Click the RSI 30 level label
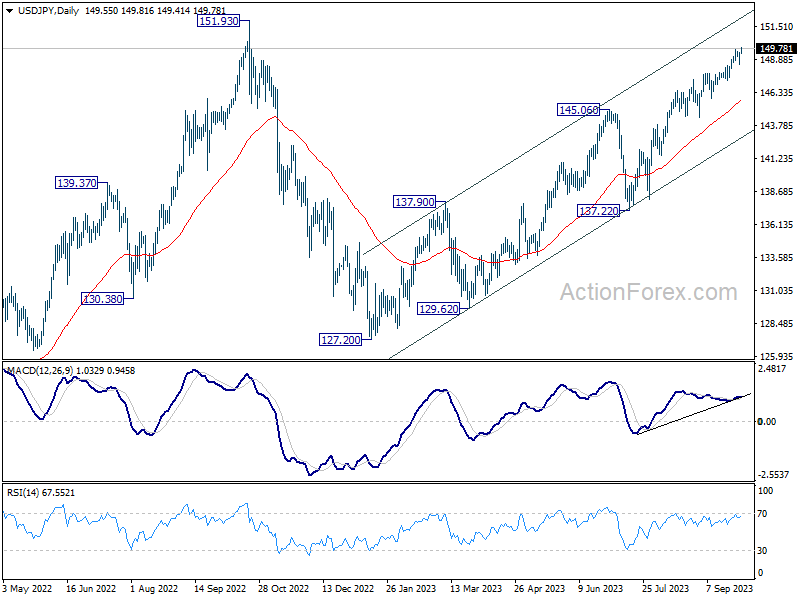800x600 pixels. click(762, 551)
